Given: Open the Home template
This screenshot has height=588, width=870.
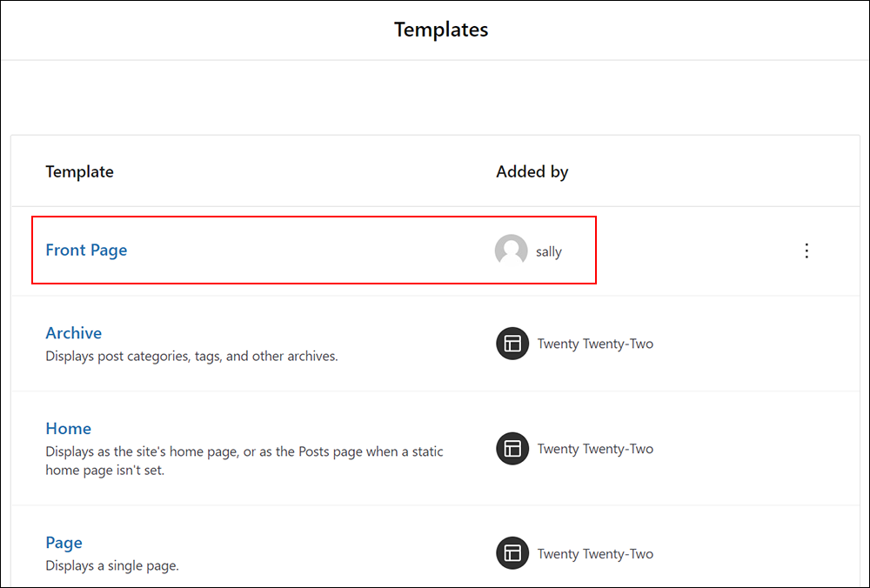Looking at the screenshot, I should pyautogui.click(x=68, y=428).
